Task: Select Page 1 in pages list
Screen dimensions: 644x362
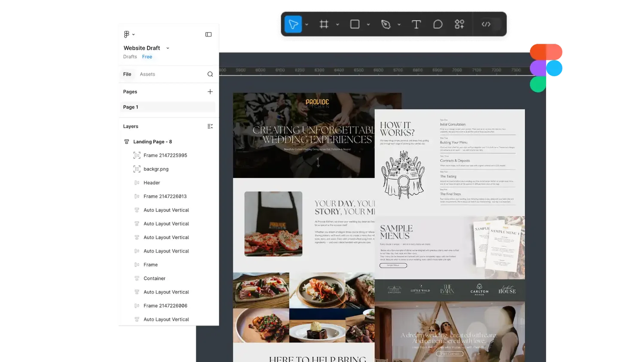Action: pos(167,107)
